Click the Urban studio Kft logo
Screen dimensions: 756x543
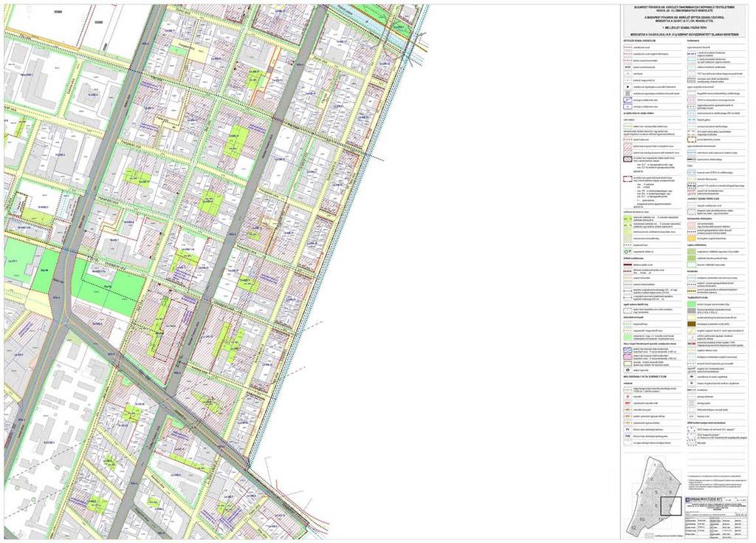tap(703, 501)
